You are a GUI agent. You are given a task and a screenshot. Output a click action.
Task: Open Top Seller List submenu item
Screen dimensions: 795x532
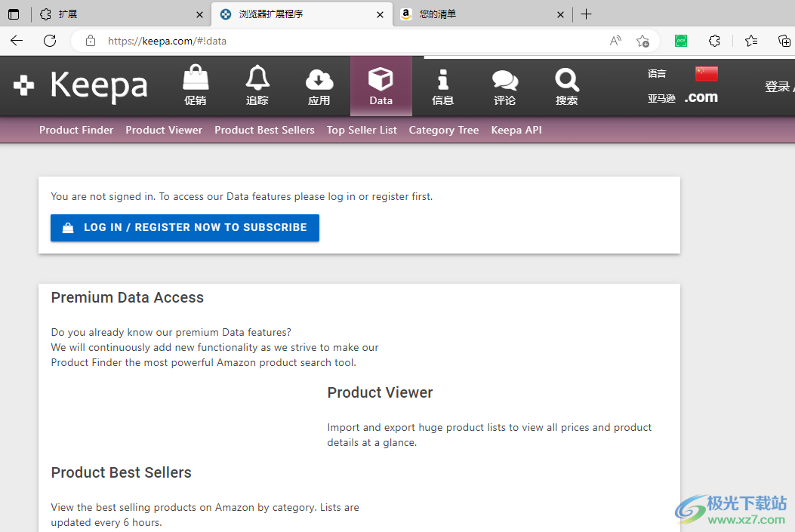coord(362,131)
